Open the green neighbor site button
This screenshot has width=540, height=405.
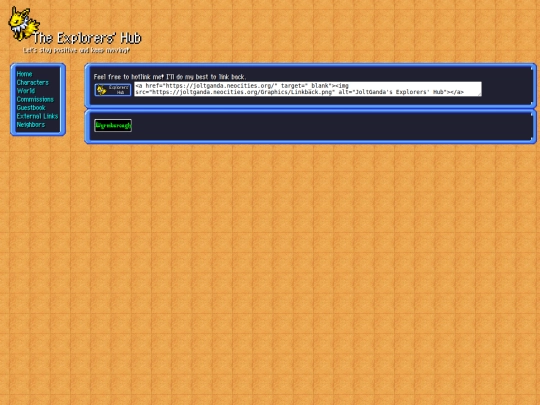113,125
